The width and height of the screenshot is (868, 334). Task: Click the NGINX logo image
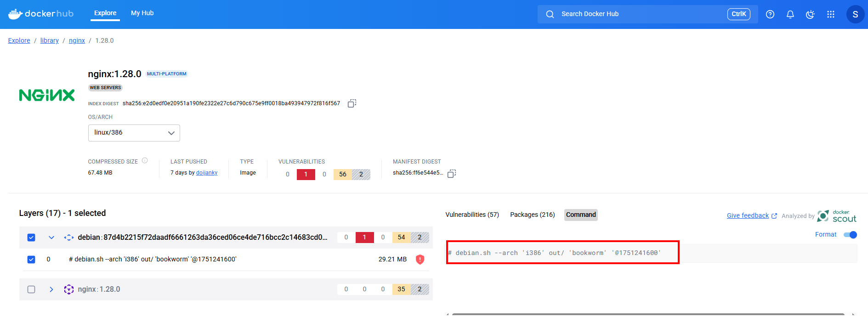click(47, 95)
